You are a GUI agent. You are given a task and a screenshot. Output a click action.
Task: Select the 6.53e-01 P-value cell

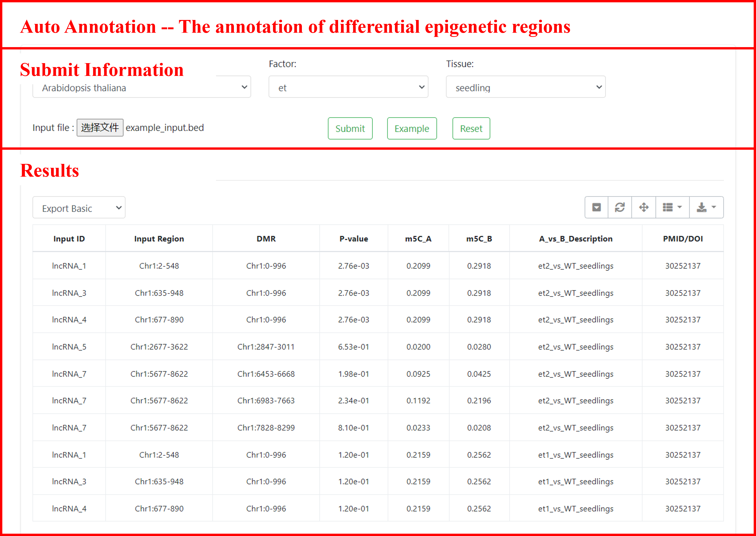click(x=354, y=347)
